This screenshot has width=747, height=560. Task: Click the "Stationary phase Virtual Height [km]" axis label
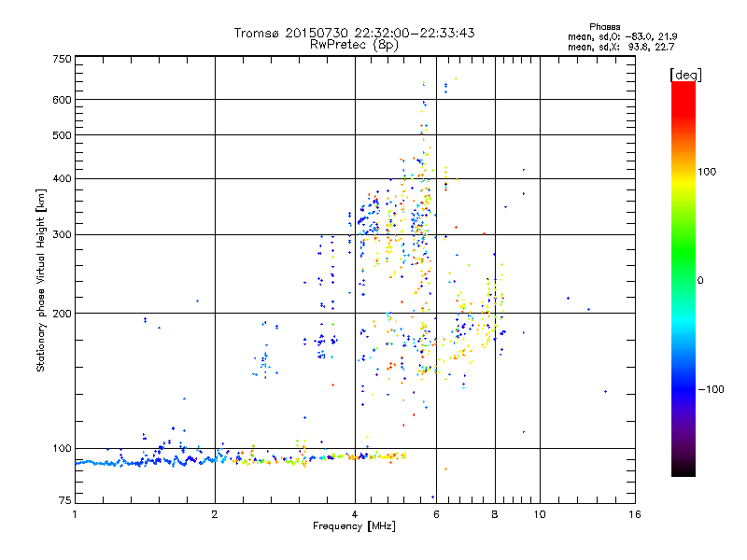41,280
